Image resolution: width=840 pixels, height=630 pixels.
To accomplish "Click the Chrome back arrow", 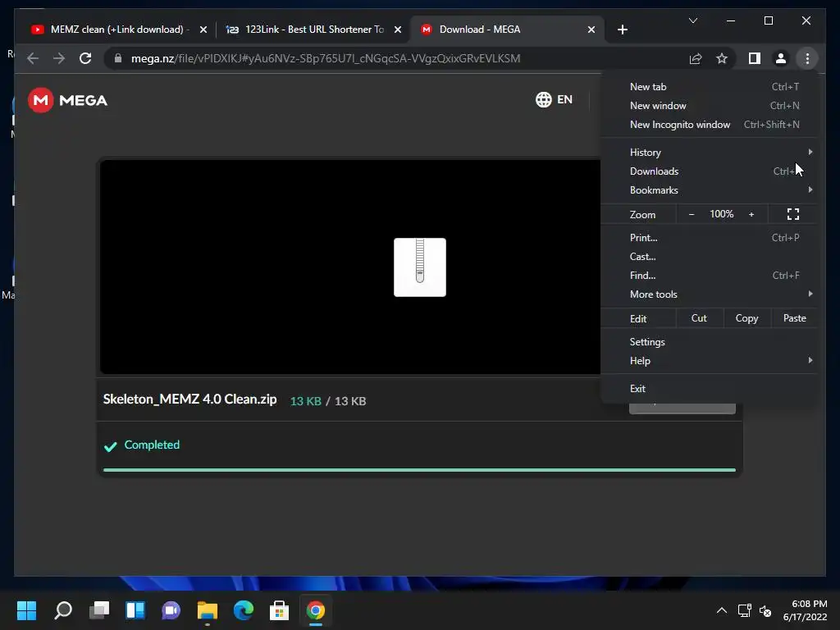I will pyautogui.click(x=33, y=58).
